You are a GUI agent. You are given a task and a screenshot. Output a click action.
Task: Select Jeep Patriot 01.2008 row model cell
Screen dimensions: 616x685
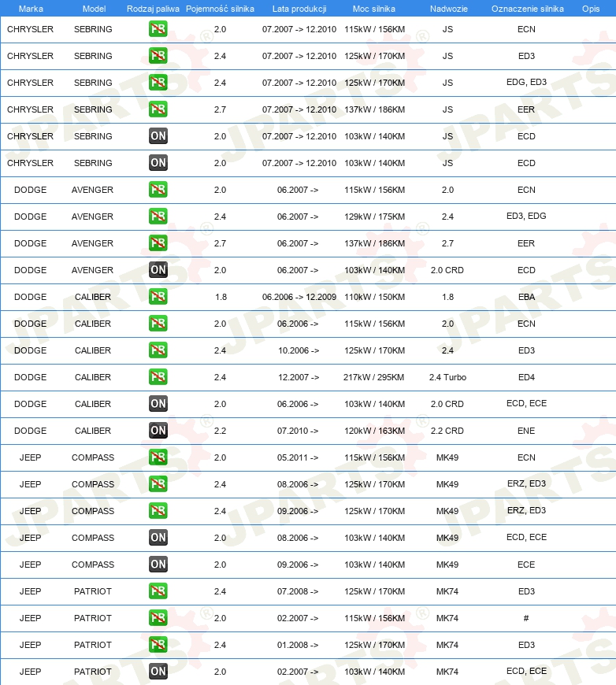point(93,645)
